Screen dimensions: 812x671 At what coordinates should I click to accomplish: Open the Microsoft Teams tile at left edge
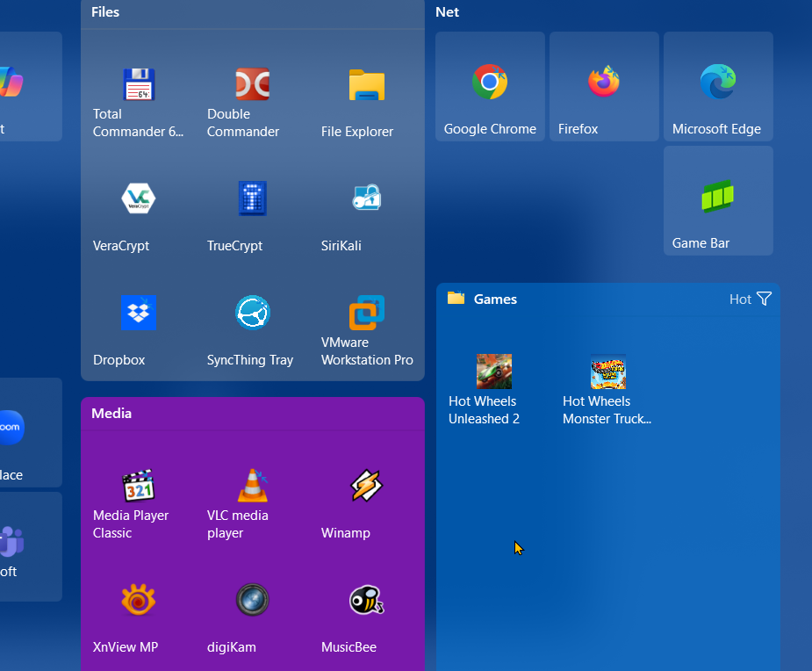click(x=31, y=546)
